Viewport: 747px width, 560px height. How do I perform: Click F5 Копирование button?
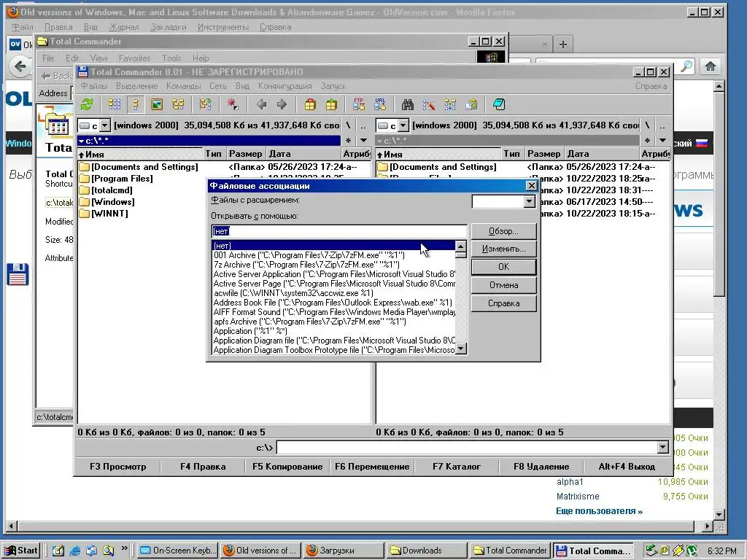287,467
